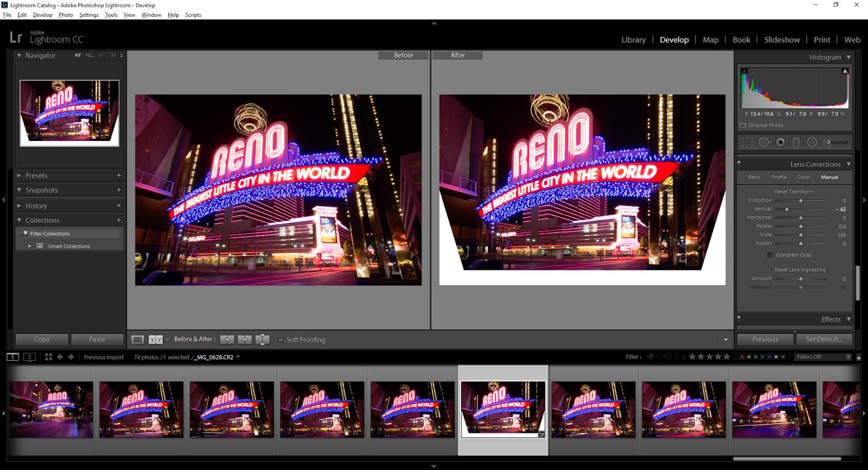Select main window display button 1
The width and height of the screenshot is (868, 470).
[12, 357]
